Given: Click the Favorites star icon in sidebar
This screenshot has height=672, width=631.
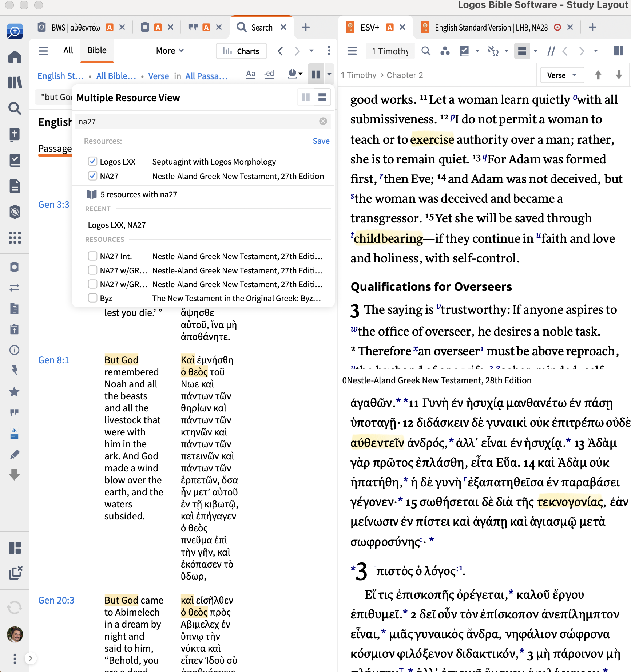Looking at the screenshot, I should [x=14, y=392].
